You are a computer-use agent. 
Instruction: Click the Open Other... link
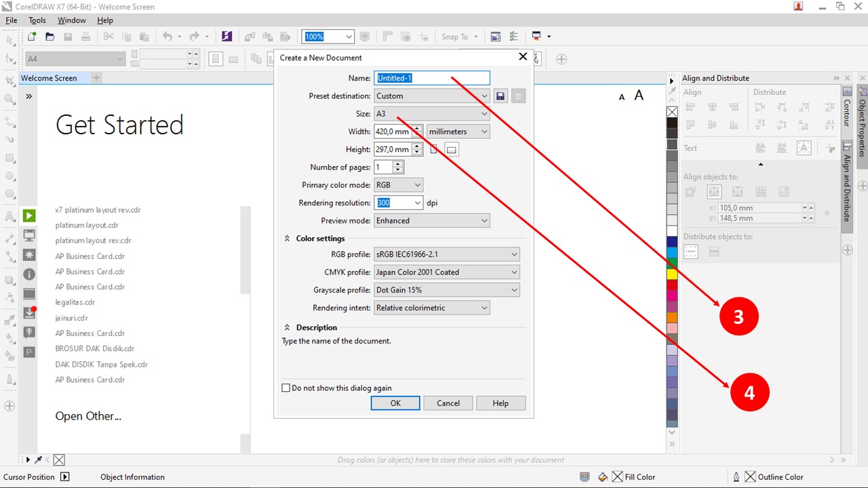pos(88,416)
